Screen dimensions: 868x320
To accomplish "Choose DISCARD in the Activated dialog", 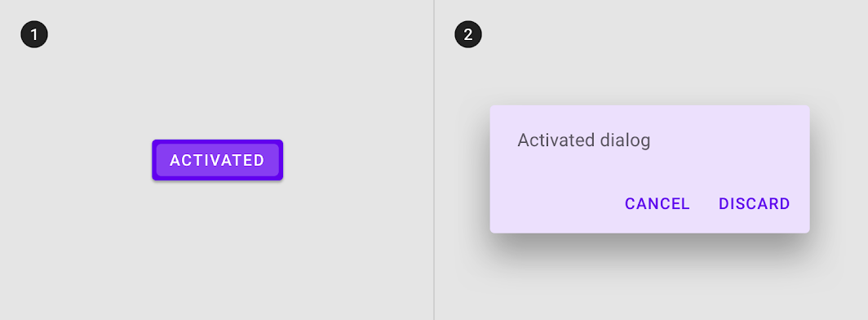I will 754,204.
